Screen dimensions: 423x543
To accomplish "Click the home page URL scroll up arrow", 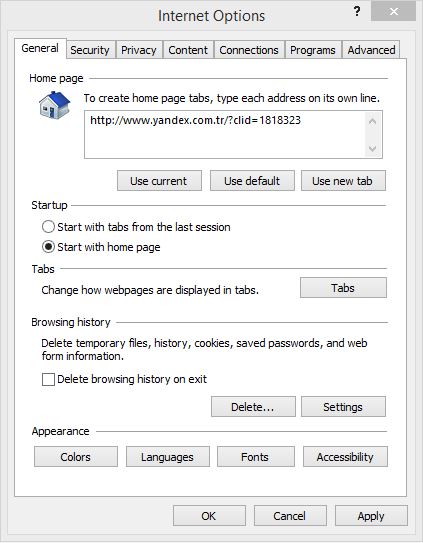I will (372, 122).
